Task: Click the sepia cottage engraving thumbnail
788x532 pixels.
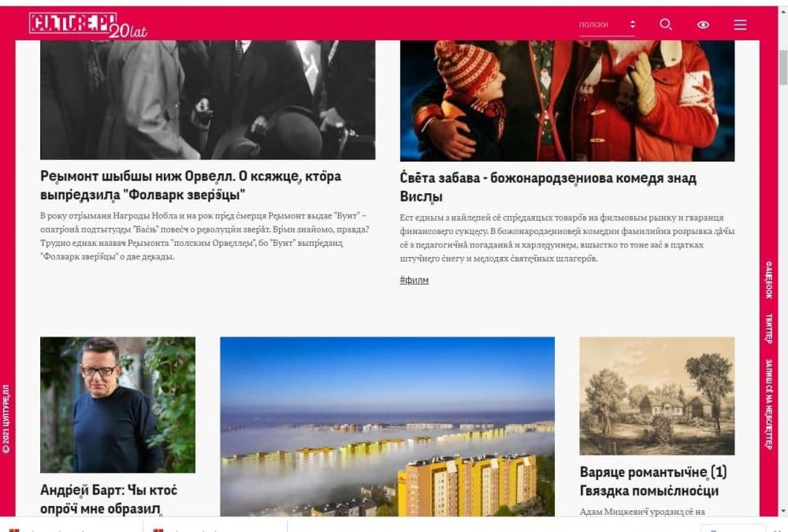Action: pyautogui.click(x=657, y=396)
